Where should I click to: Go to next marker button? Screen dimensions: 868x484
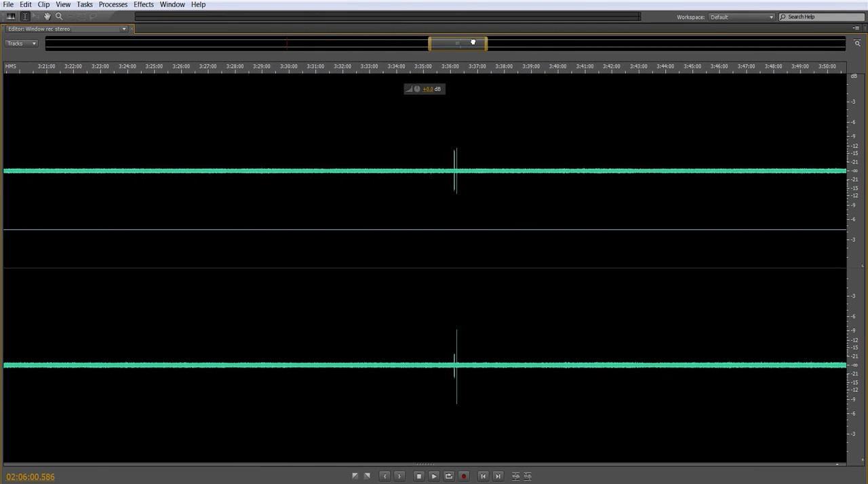pyautogui.click(x=498, y=477)
